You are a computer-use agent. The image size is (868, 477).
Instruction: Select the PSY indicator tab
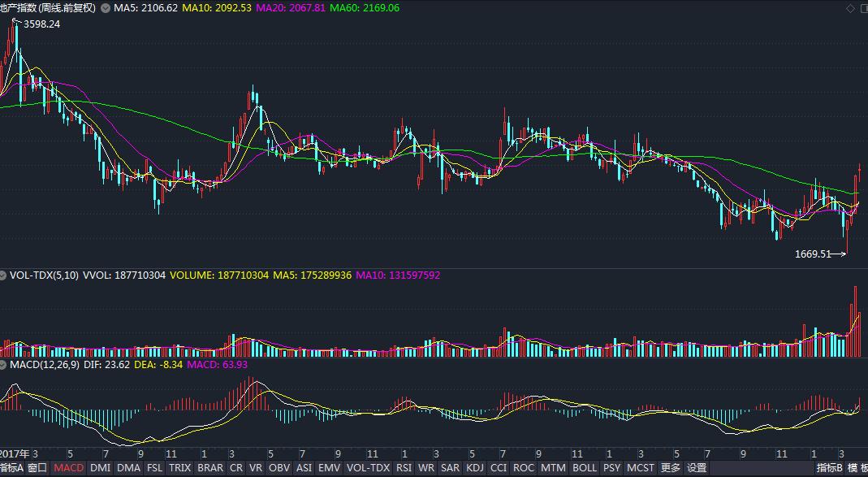pyautogui.click(x=612, y=468)
